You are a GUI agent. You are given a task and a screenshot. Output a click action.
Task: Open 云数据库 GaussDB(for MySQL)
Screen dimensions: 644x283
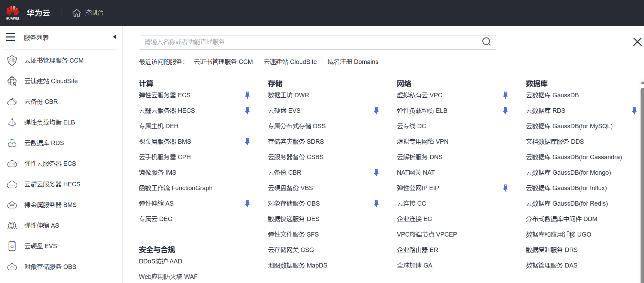569,126
